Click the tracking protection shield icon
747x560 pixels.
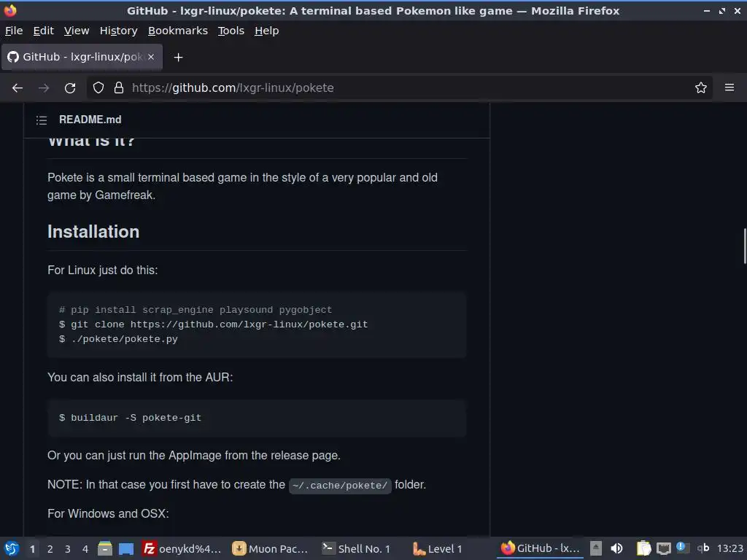coord(98,87)
